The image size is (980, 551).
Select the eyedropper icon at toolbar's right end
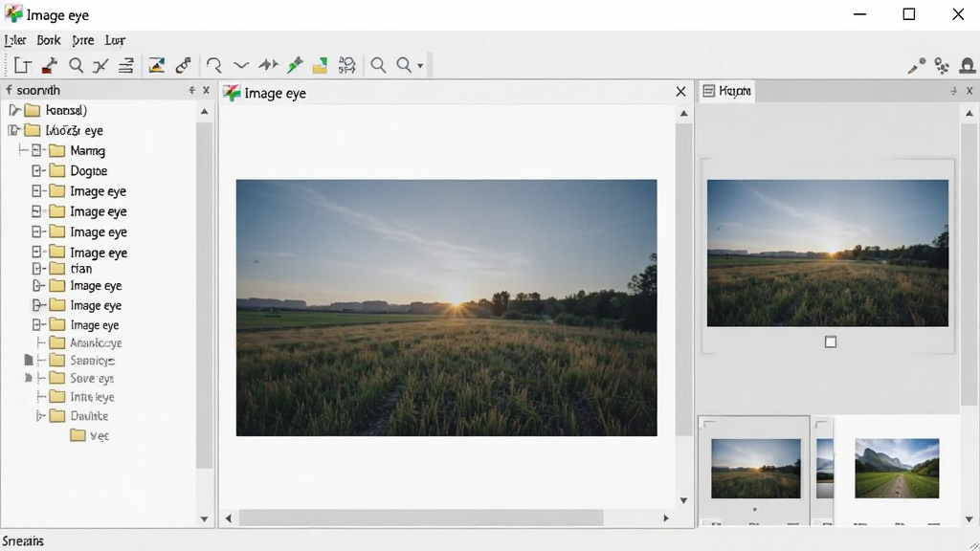[917, 66]
